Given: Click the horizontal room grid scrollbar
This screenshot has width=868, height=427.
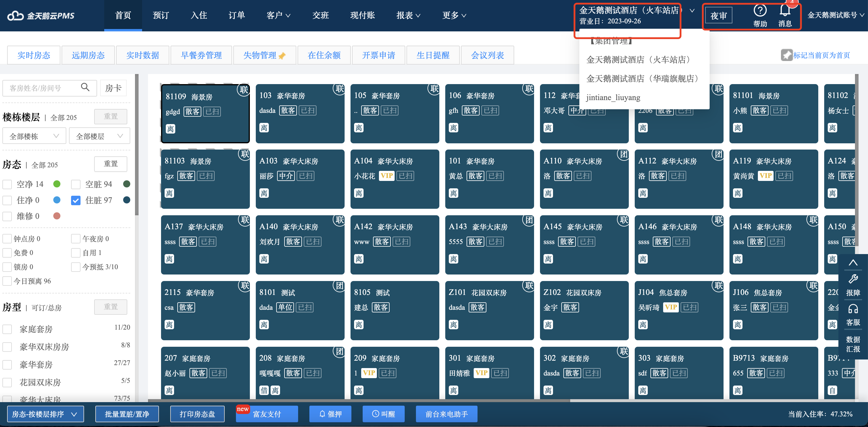Looking at the screenshot, I should (359, 400).
